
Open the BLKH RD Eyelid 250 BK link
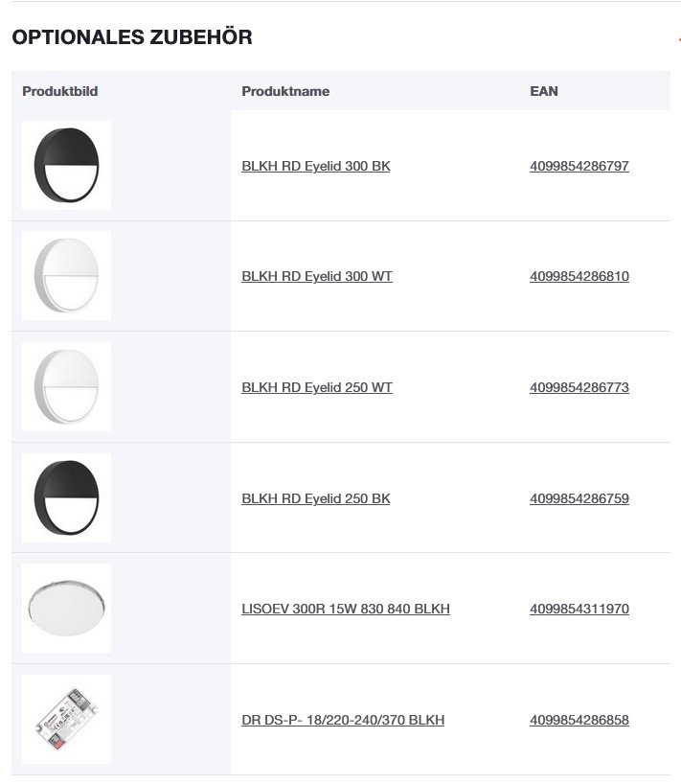coord(316,498)
